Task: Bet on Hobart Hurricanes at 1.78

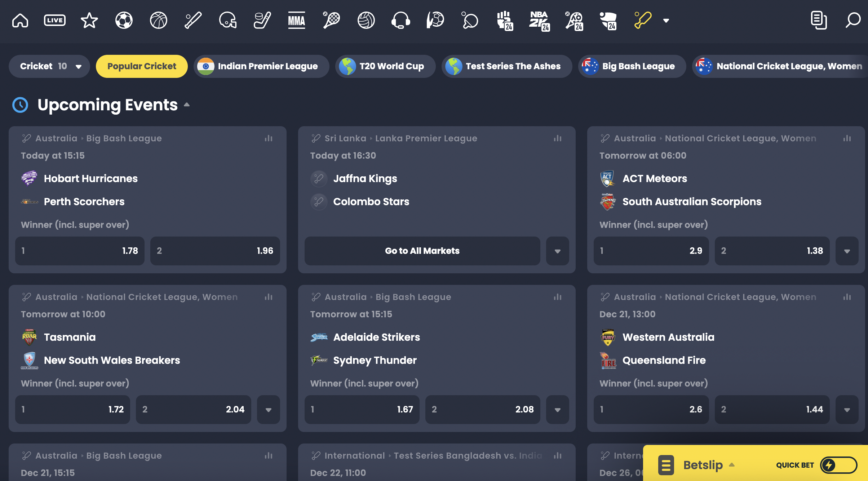Action: coord(80,251)
